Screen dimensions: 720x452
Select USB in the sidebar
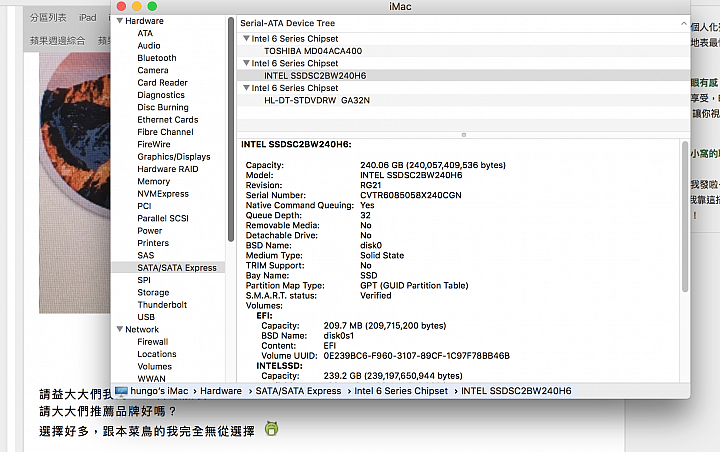click(x=146, y=317)
